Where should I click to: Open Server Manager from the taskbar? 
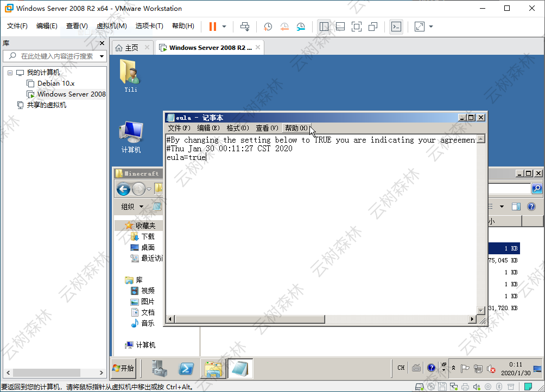click(x=160, y=368)
